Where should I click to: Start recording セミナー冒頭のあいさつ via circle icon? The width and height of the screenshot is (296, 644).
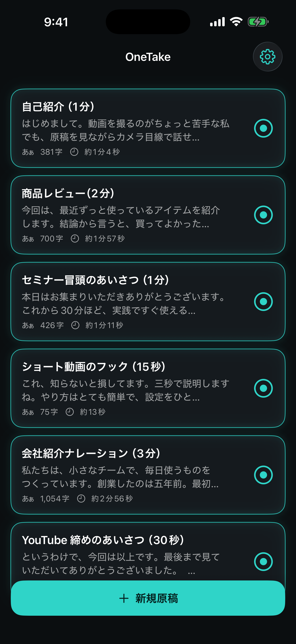[x=263, y=302]
